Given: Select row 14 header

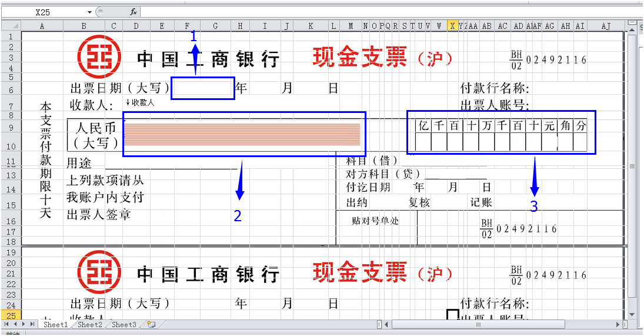Looking at the screenshot, I should click(x=11, y=189).
